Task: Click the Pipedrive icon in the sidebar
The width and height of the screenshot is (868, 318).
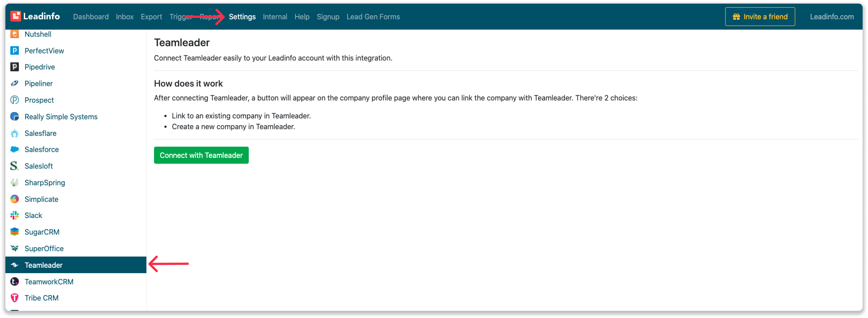Action: click(x=15, y=67)
